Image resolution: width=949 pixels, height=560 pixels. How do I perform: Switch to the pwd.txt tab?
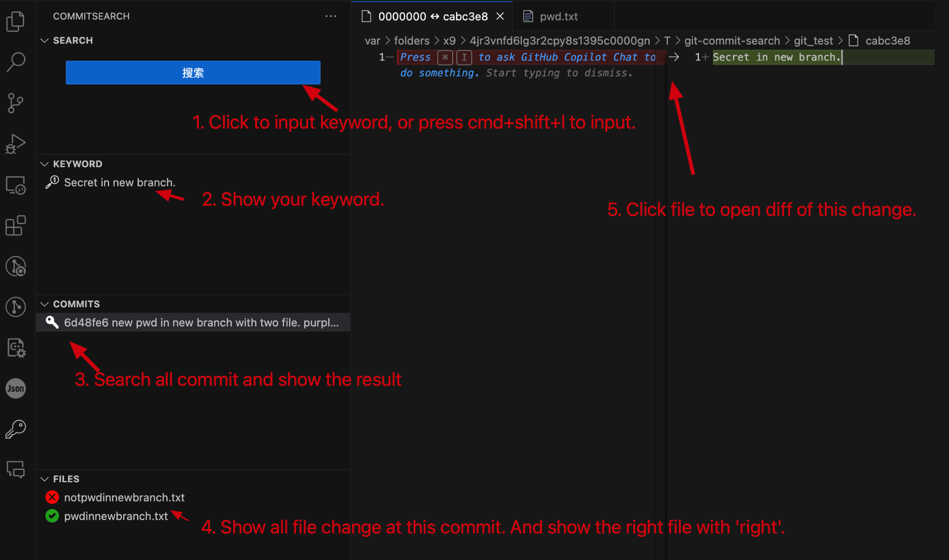(558, 17)
